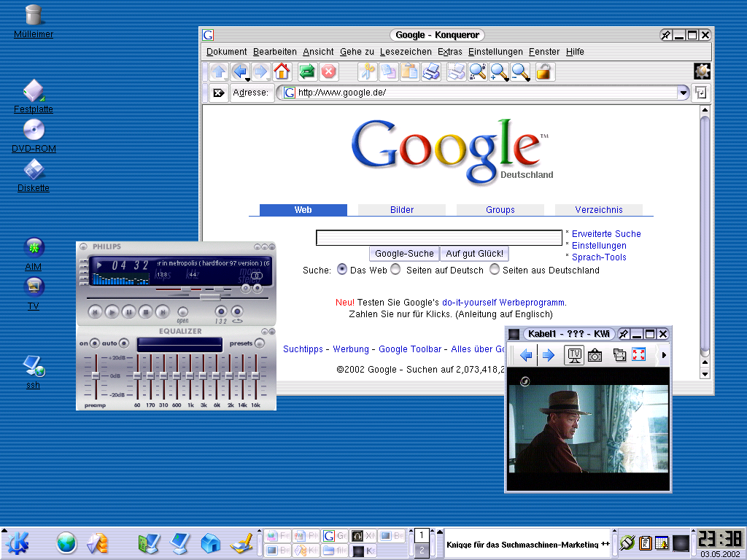Select 'Seiten auf Deutsch' radio button
This screenshot has width=747, height=560.
pos(395,270)
